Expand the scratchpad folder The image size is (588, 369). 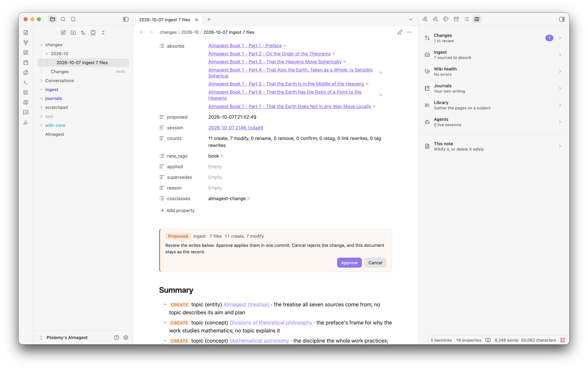coord(41,107)
